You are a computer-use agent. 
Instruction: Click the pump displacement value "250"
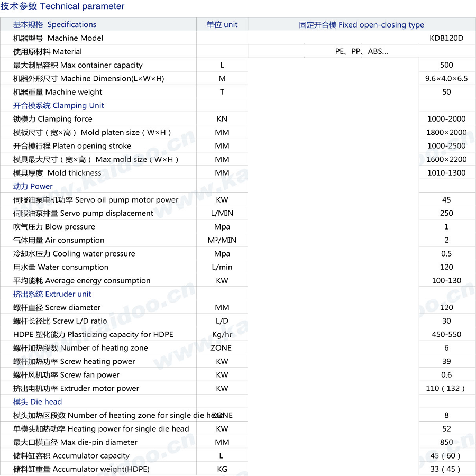446,213
